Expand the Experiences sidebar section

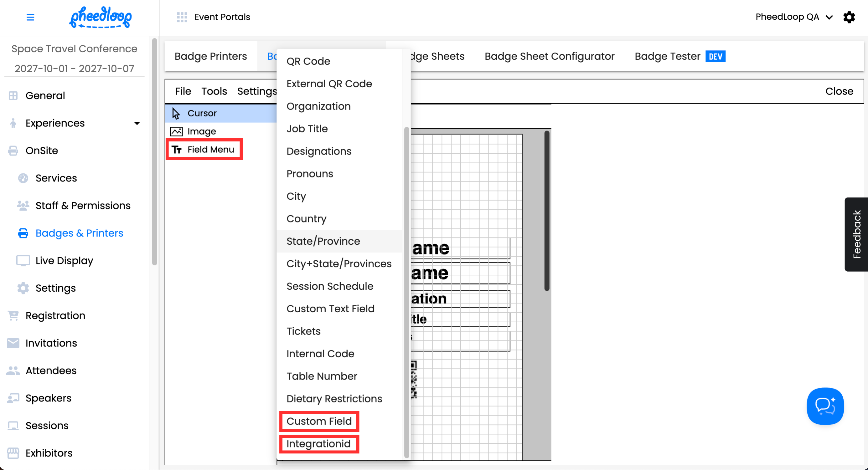click(x=137, y=123)
